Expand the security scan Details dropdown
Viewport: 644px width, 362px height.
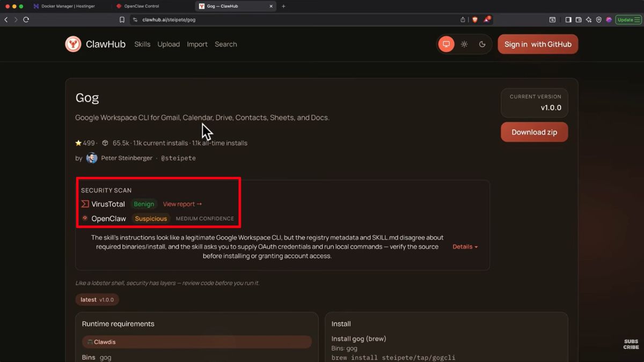[x=464, y=247]
